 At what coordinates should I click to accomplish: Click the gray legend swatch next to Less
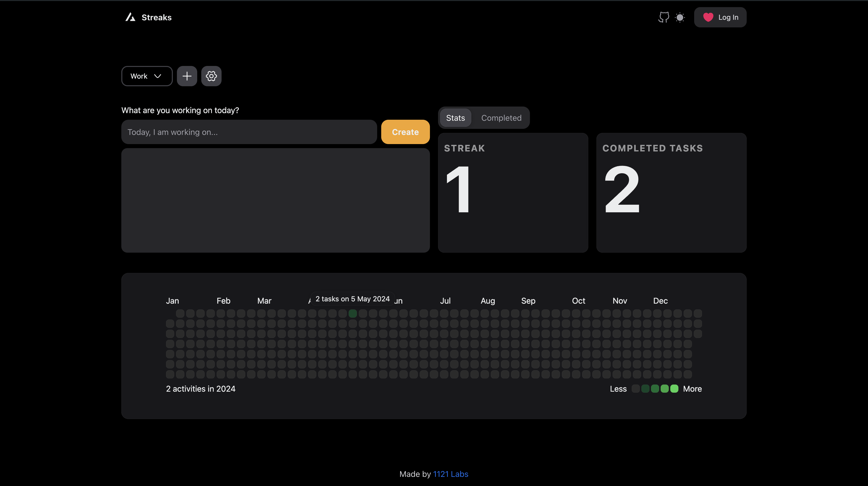click(x=636, y=389)
